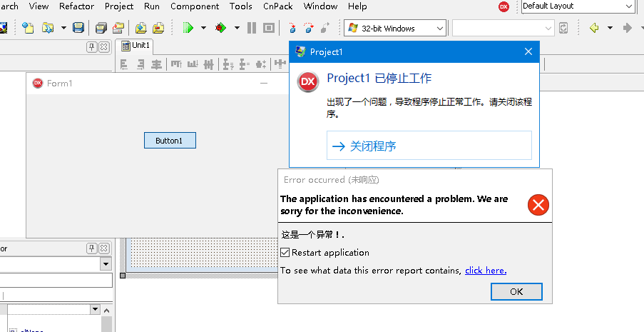Click the Align Tops icon
Viewport: 644px width, 332px height.
click(x=176, y=64)
